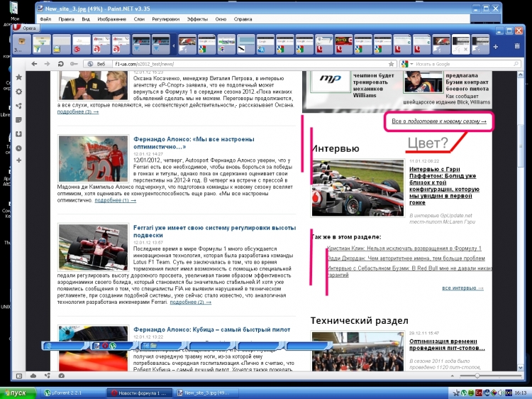
Task: Click подробнее (3) link
Action: pos(78,111)
